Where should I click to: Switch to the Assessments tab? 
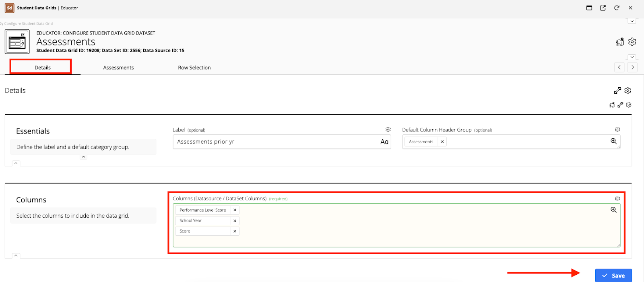[118, 68]
